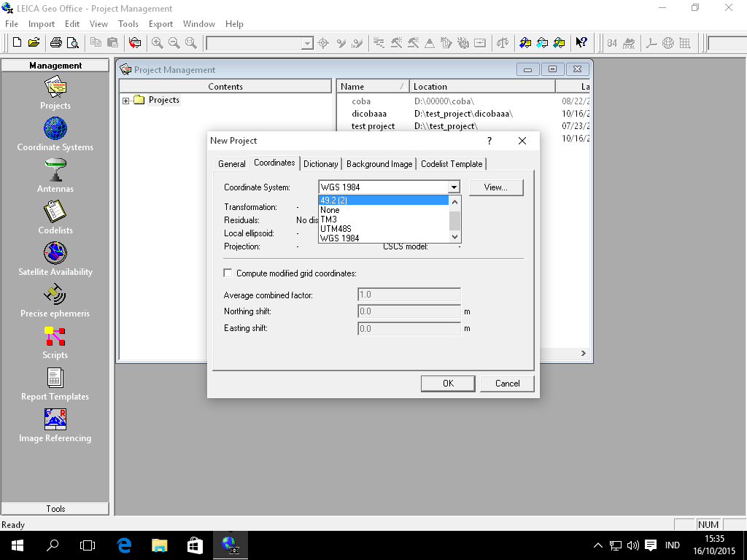Open Satellite Availability in Management panel
This screenshot has width=747, height=560.
click(55, 259)
